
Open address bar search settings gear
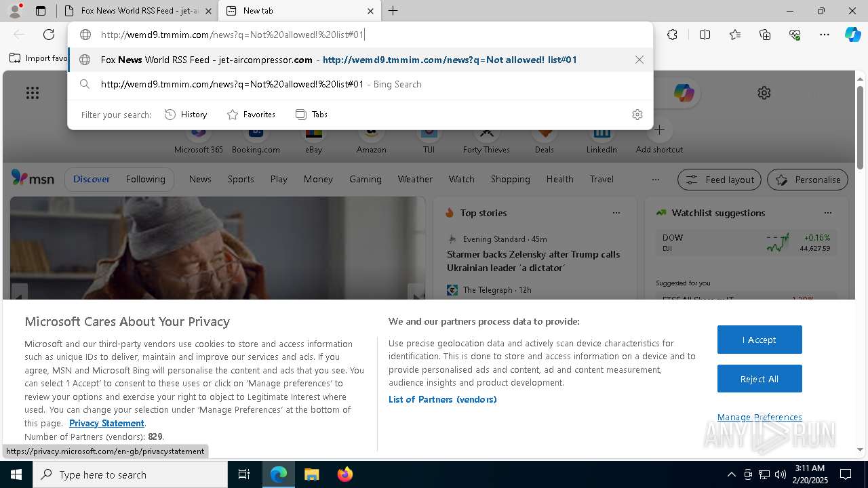coord(637,115)
